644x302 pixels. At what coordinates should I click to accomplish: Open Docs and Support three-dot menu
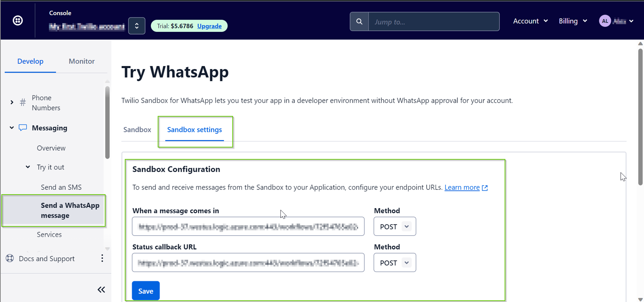(x=102, y=258)
